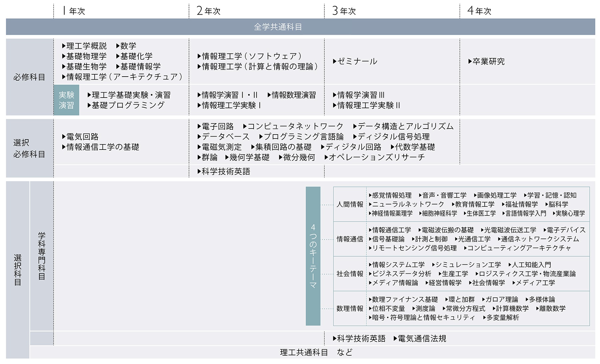Screen dimensions: 600x364
Task: Click the 選択必修科目 row label
Action: point(29,149)
